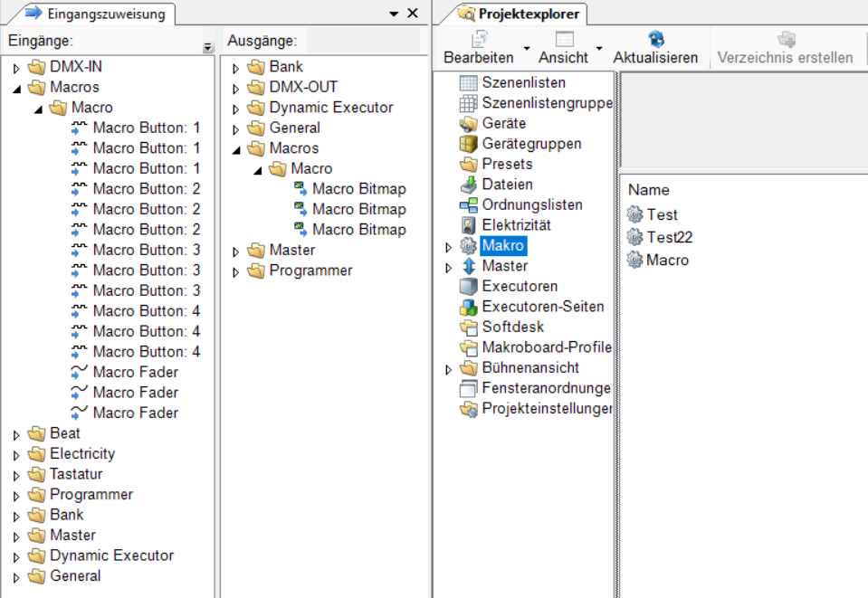Open the Bearbeiten dropdown arrow
This screenshot has height=598, width=868.
525,47
